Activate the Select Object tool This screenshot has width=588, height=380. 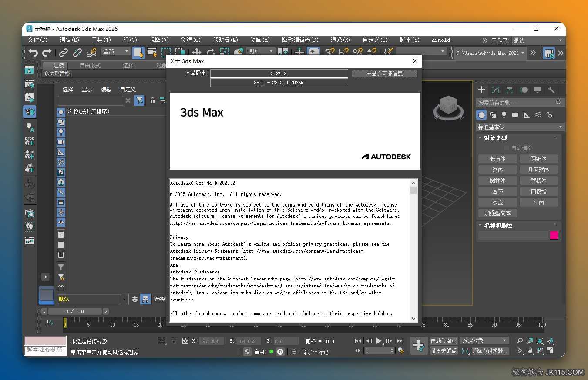138,53
